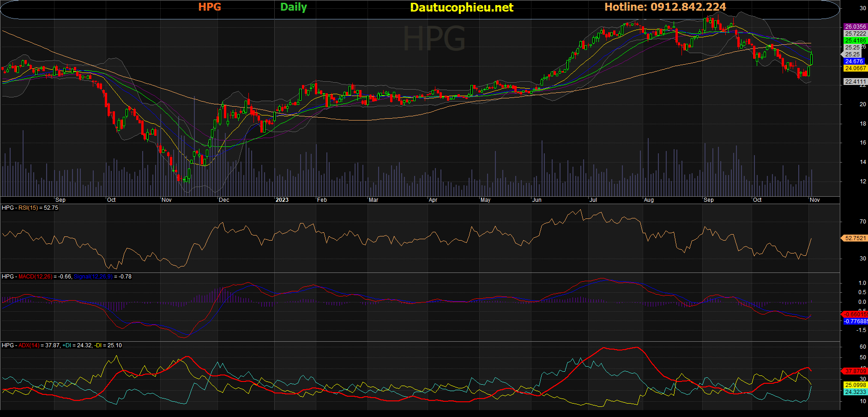
Task: Click the Dec label on time axis
Action: [224, 200]
